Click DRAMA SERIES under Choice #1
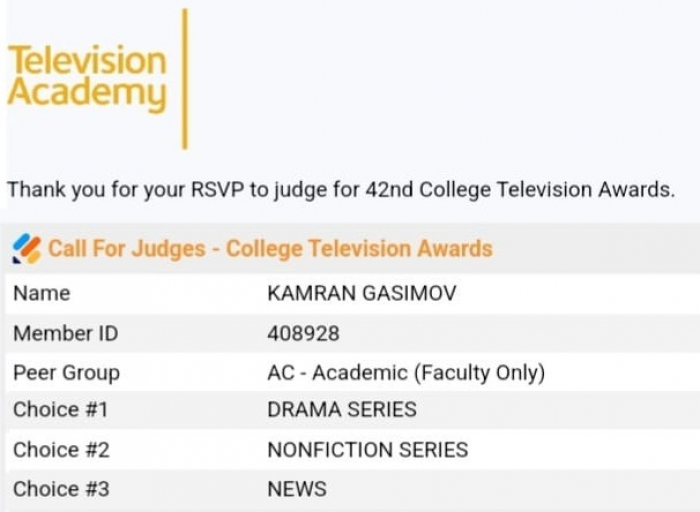The width and height of the screenshot is (700, 512). coord(342,409)
